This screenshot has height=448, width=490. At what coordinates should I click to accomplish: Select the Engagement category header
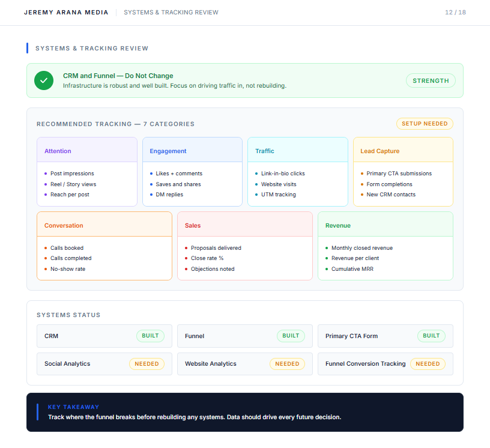click(x=193, y=150)
